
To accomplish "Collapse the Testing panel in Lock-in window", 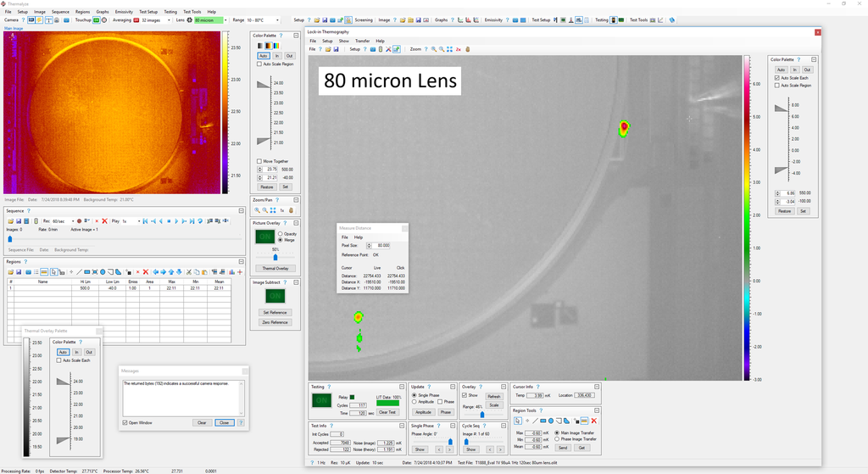I will click(402, 387).
